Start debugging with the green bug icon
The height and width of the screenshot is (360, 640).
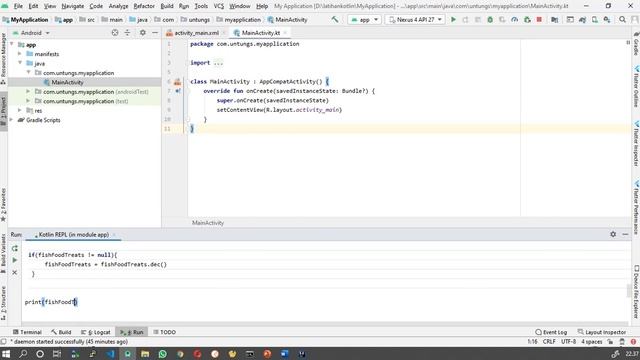(490, 20)
